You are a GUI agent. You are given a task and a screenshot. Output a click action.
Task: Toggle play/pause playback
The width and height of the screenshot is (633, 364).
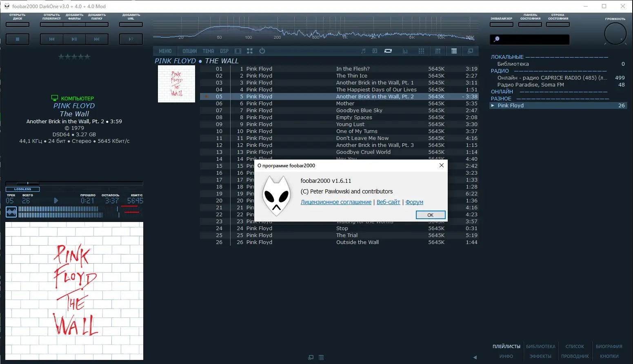74,39
